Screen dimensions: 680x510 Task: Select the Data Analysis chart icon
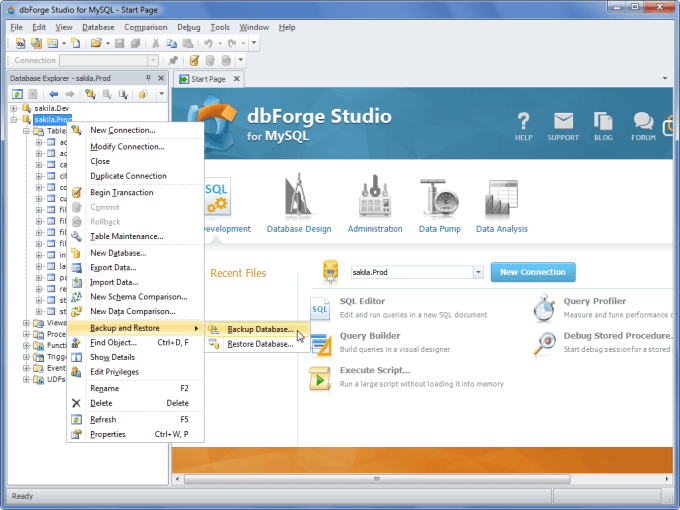pyautogui.click(x=501, y=198)
